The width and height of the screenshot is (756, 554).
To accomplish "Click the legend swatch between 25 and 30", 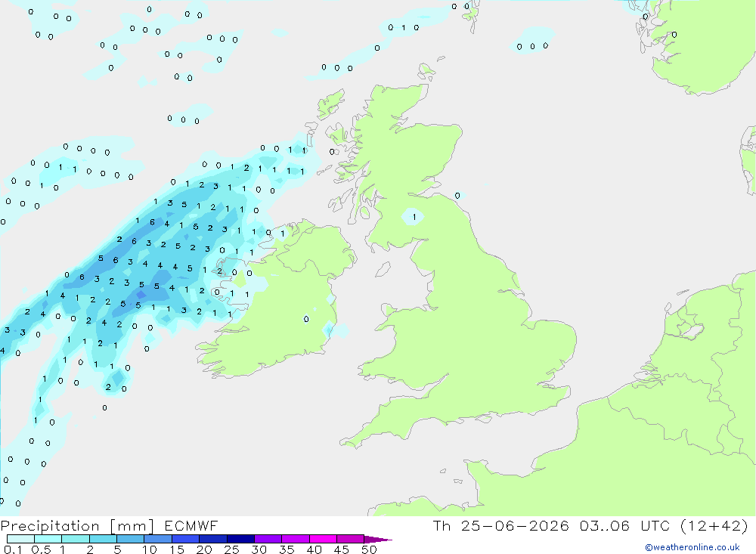I will (240, 539).
